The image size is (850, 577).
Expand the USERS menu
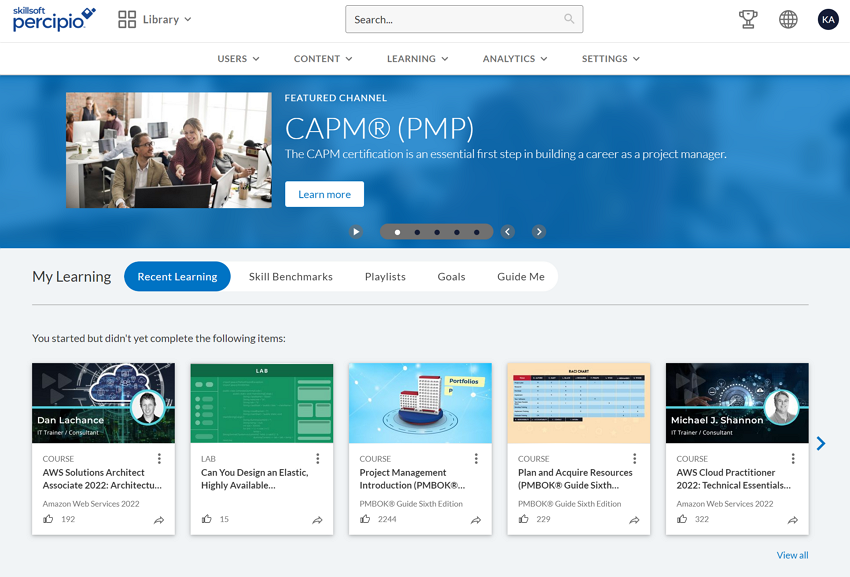(239, 59)
